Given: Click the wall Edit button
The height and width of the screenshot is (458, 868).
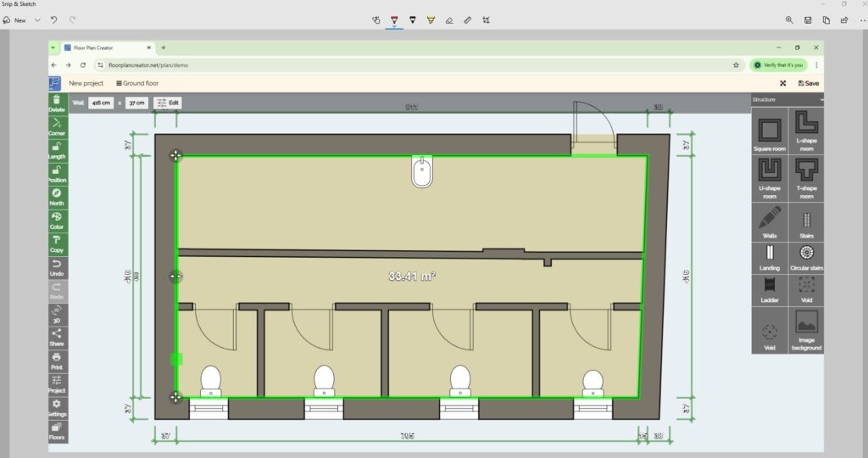Looking at the screenshot, I should 168,103.
